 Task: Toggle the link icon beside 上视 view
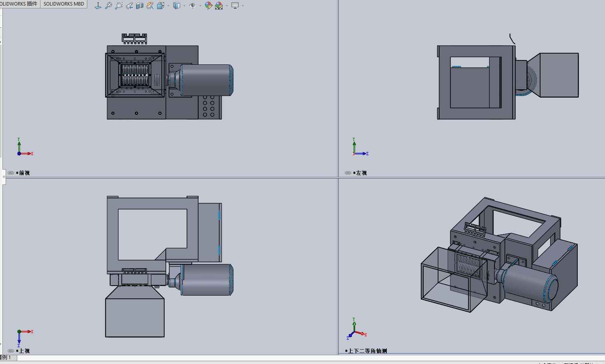pos(11,351)
